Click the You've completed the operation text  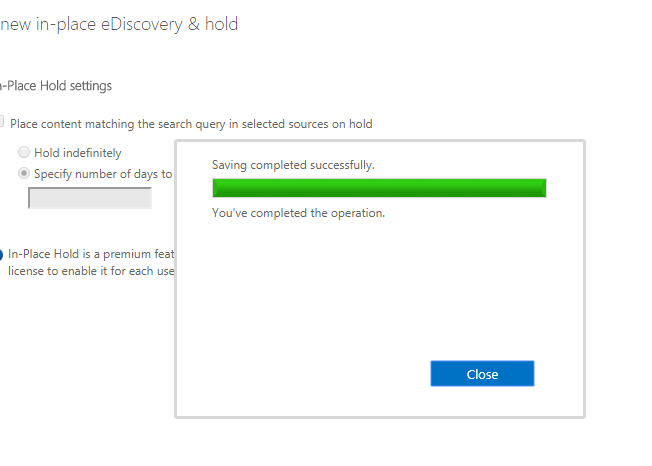298,213
